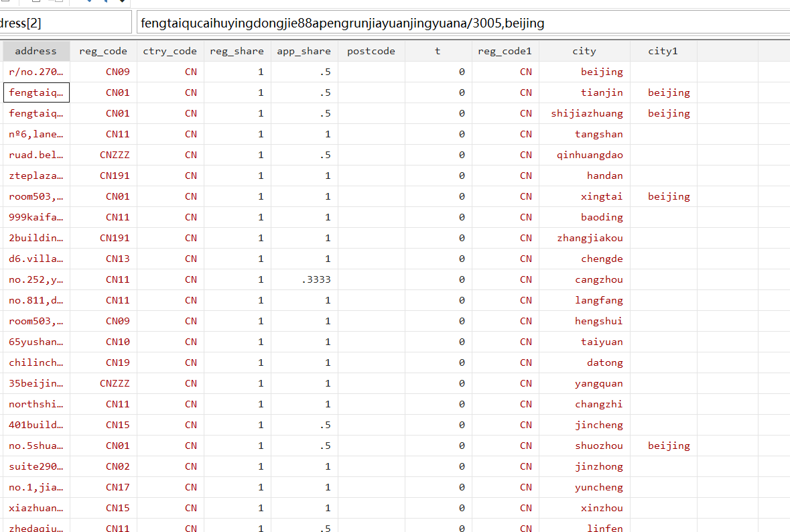The width and height of the screenshot is (790, 532).
Task: Click the city cell 'shijiazhuang'
Action: coord(584,113)
